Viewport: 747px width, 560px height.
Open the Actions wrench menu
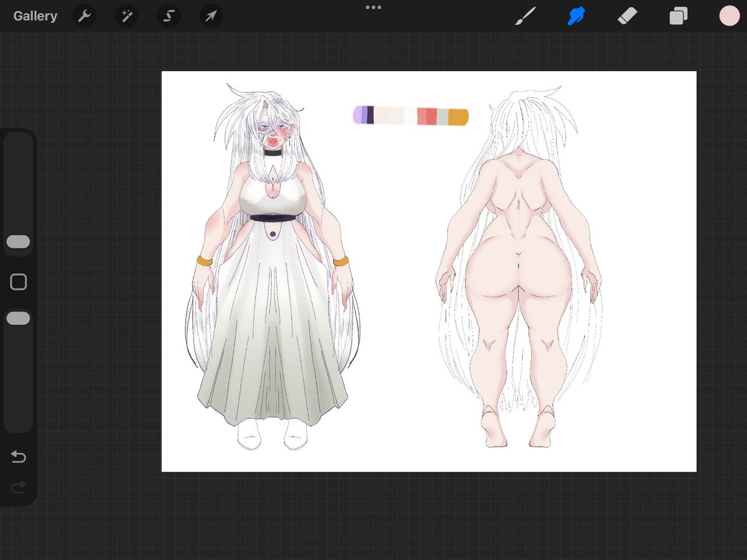click(84, 16)
